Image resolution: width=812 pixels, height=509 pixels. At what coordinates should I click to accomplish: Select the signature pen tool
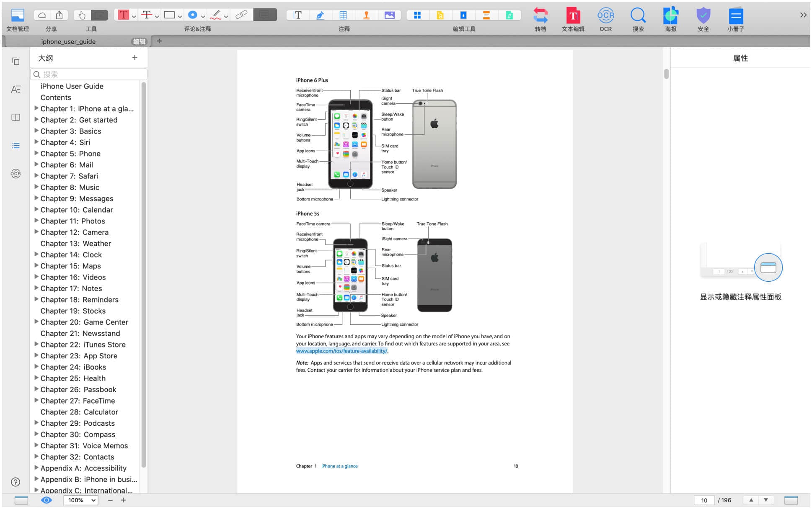click(x=320, y=15)
